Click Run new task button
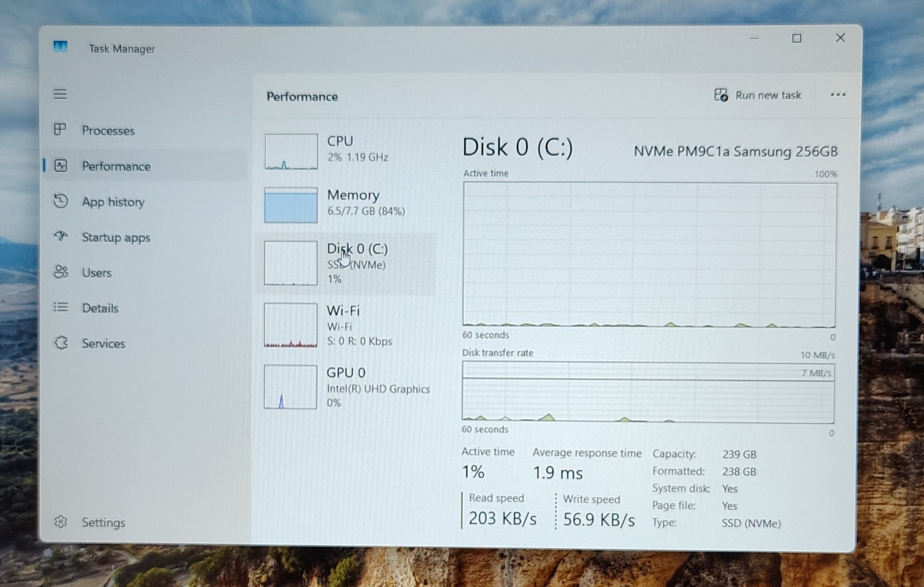The image size is (924, 587). click(x=758, y=95)
